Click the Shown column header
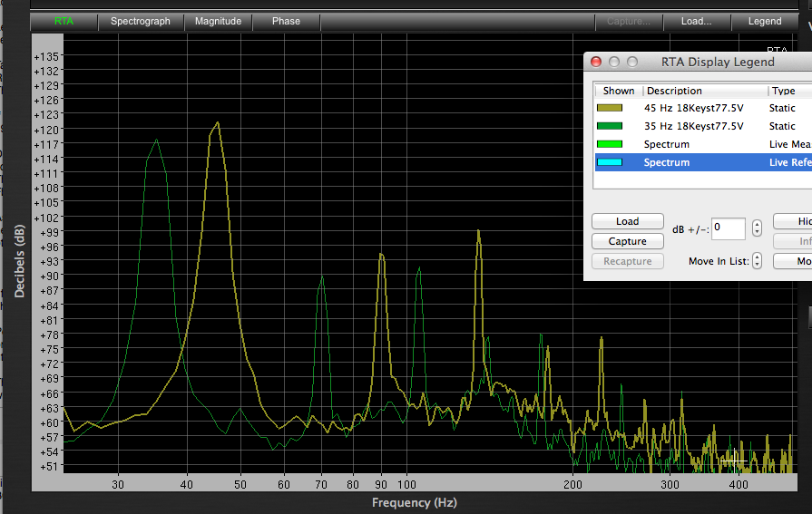 coord(619,91)
